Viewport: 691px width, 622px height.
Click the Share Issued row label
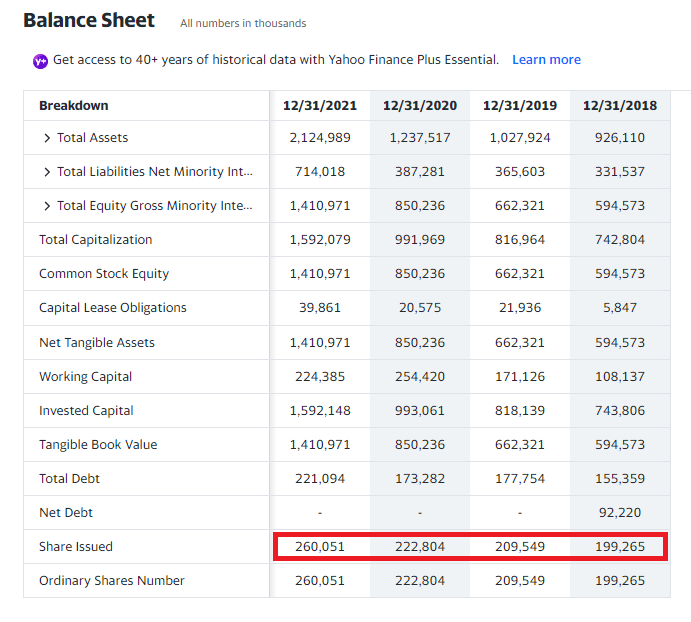click(x=76, y=547)
